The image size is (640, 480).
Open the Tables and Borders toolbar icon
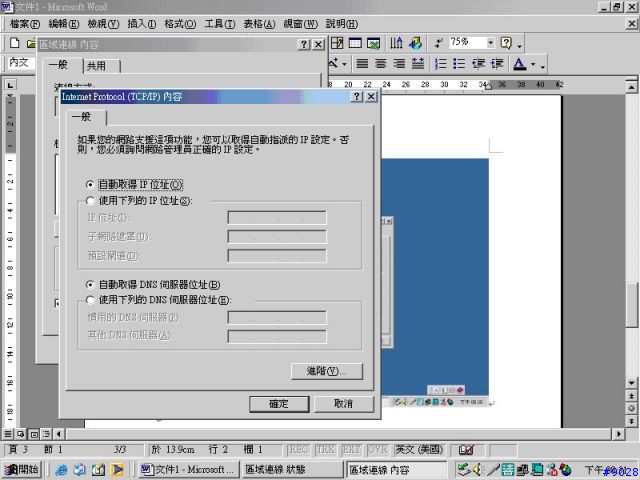337,42
